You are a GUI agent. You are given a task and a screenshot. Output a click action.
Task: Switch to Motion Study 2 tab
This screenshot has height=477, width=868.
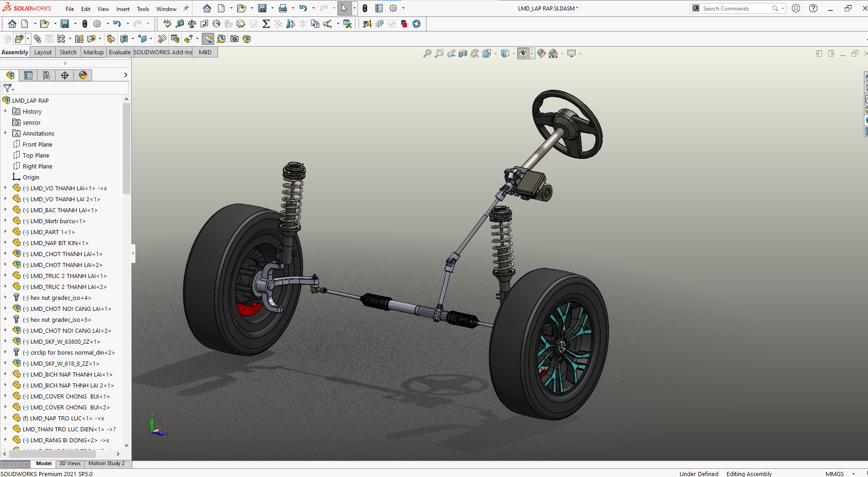click(x=106, y=463)
